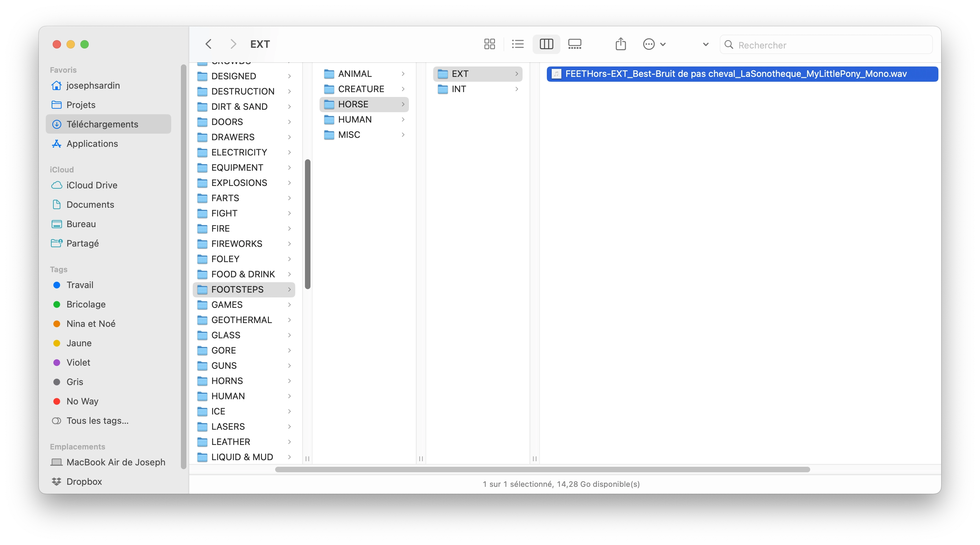980x545 pixels.
Task: Open Bureau in sidebar
Action: [108, 224]
